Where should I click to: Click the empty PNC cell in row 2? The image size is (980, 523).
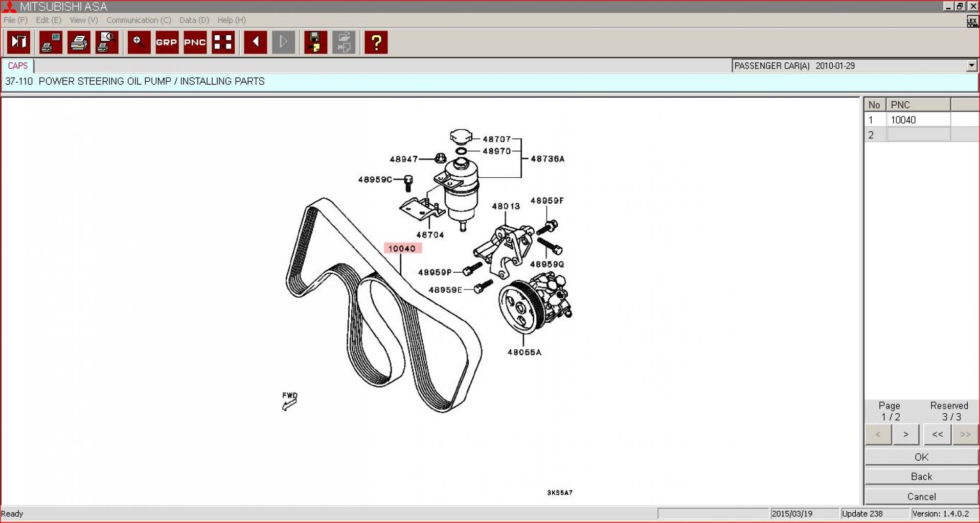pyautogui.click(x=918, y=135)
